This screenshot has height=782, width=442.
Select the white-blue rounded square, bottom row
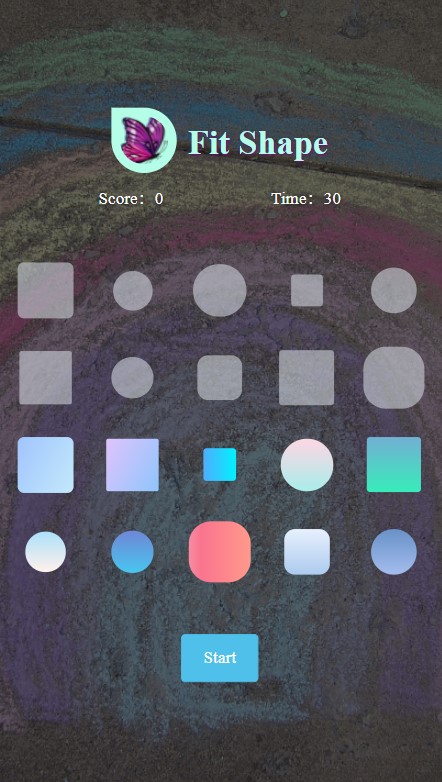(307, 552)
